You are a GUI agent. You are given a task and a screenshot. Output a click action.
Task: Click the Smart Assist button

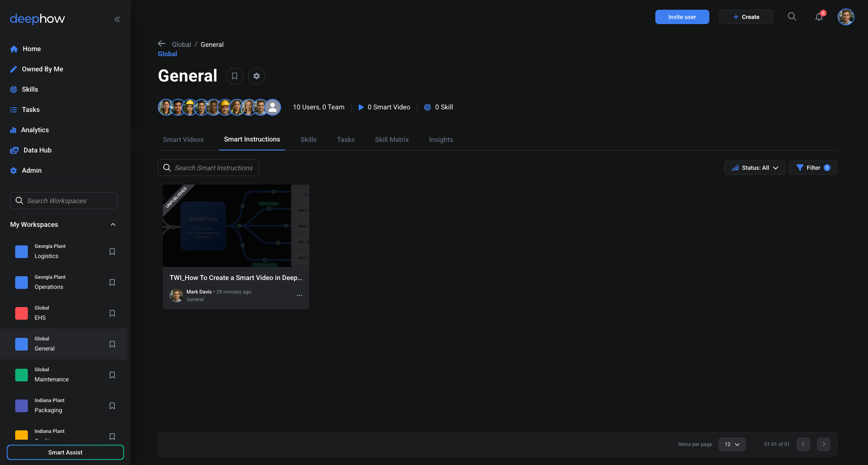coord(65,452)
